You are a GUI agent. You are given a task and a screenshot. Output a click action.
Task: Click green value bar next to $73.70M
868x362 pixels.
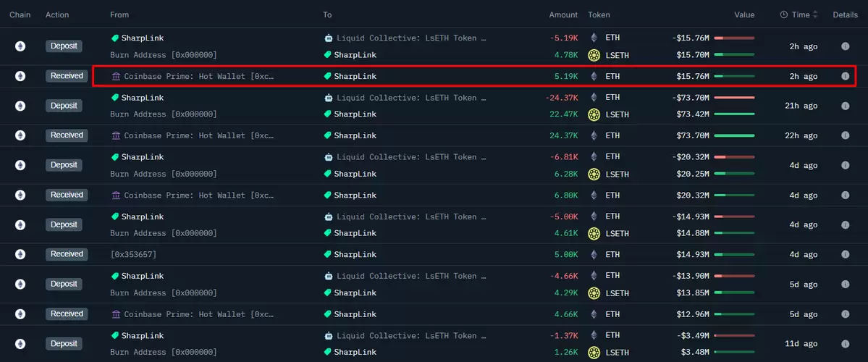tap(734, 135)
